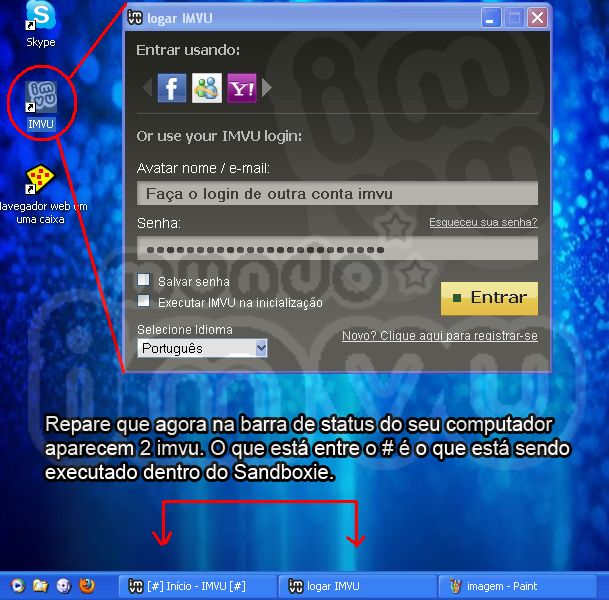
Task: Switch to logar IMVU taskbar item
Action: (x=358, y=586)
